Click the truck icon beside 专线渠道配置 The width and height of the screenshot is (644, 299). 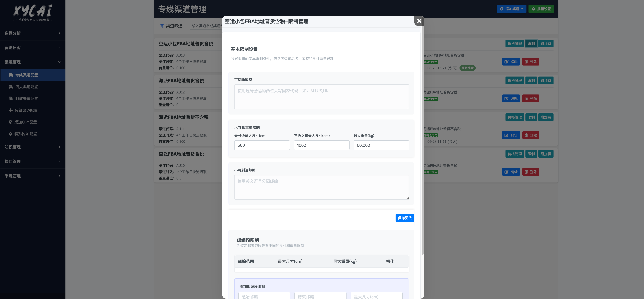point(11,75)
